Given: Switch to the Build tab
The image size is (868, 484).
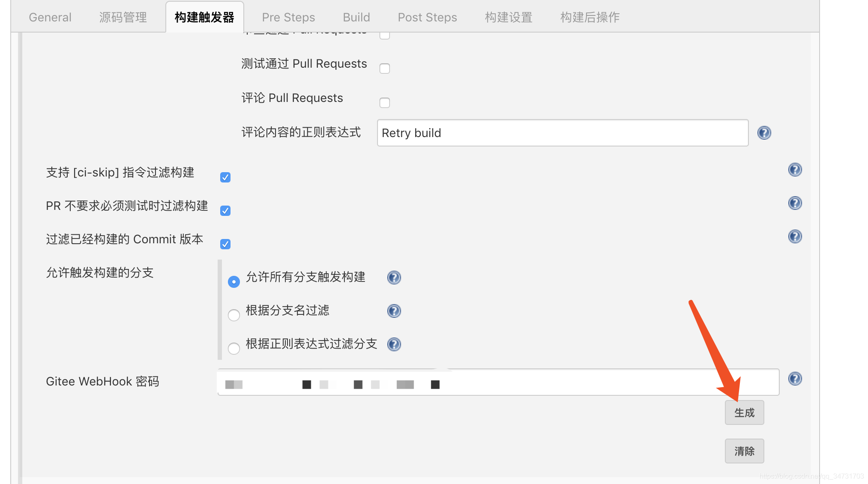Looking at the screenshot, I should pos(356,17).
